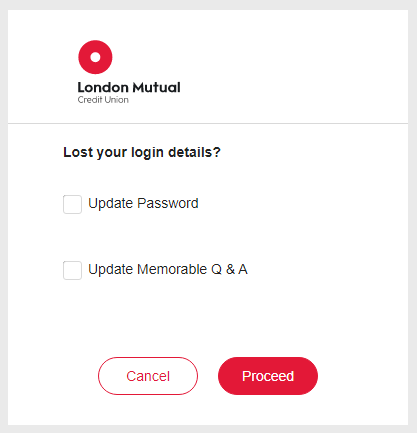Enable the Update Memorable Q & A checkbox

pyautogui.click(x=72, y=270)
